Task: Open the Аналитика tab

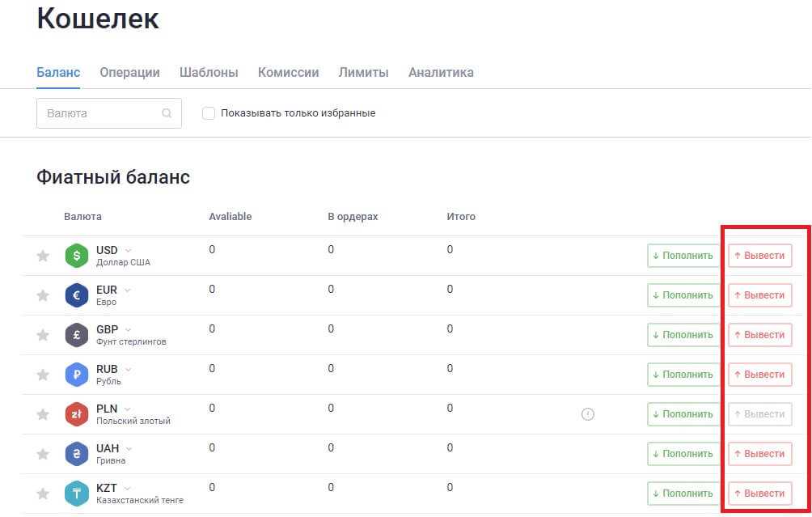Action: [x=441, y=73]
